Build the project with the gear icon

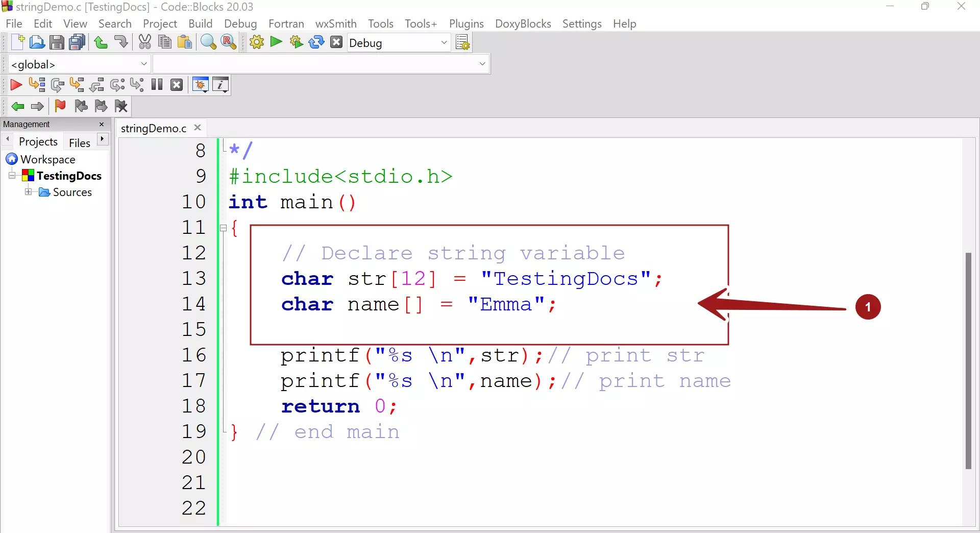tap(257, 42)
